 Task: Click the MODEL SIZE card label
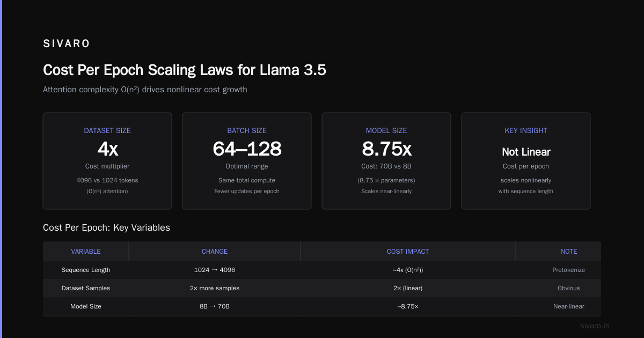pyautogui.click(x=386, y=130)
